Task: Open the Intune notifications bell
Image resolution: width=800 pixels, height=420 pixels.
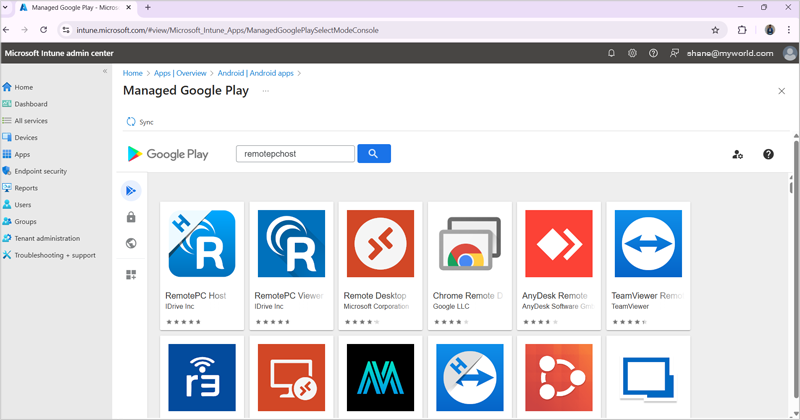Action: [612, 53]
